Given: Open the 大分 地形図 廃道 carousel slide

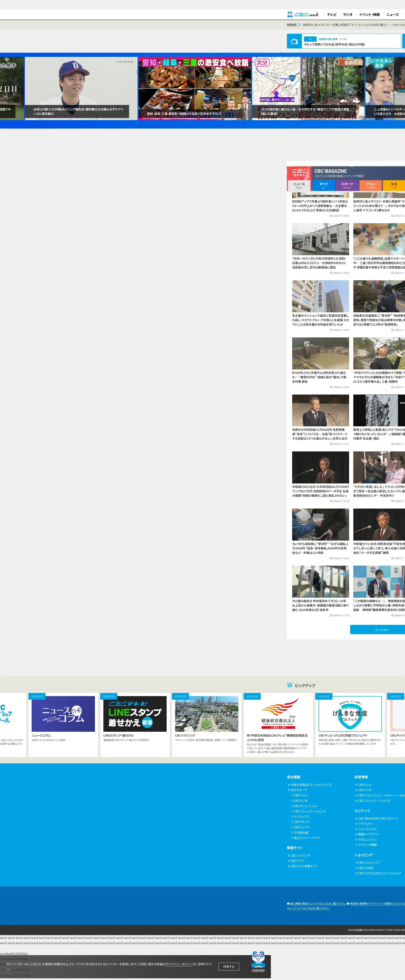Looking at the screenshot, I should (308, 89).
